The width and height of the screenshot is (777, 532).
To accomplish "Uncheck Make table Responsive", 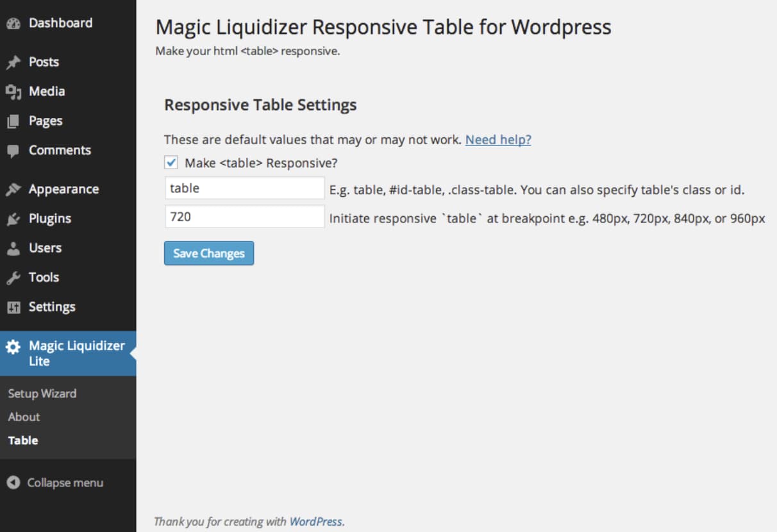I will [171, 163].
